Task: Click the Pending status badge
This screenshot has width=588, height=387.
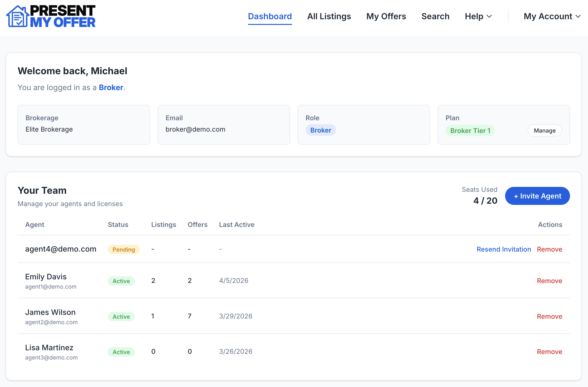Action: click(x=123, y=249)
